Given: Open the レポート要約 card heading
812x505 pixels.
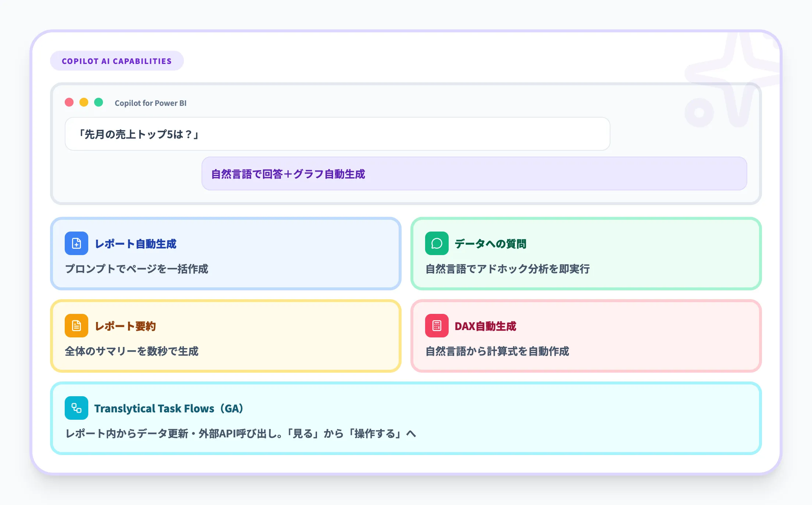Looking at the screenshot, I should 125,326.
